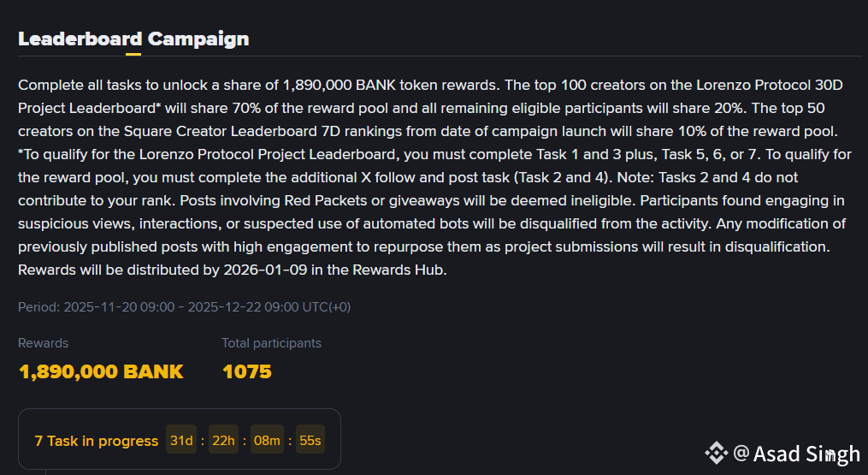Click the @ symbol beside Asad Singh
The image size is (868, 475).
coord(741,453)
